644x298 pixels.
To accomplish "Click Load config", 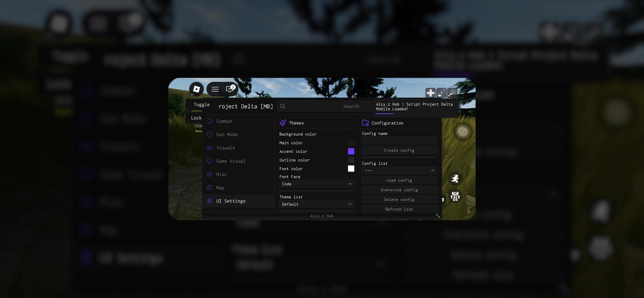I will 399,180.
